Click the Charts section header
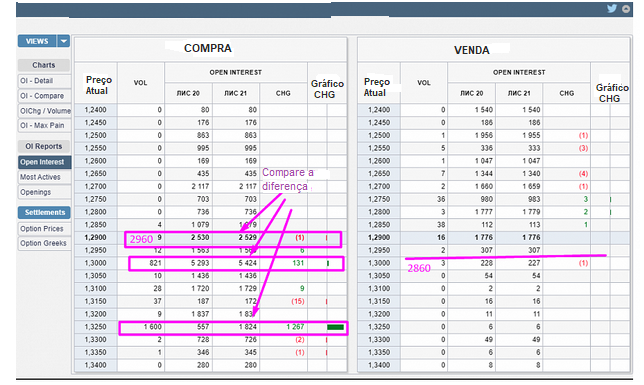The image size is (644, 385). [44, 65]
